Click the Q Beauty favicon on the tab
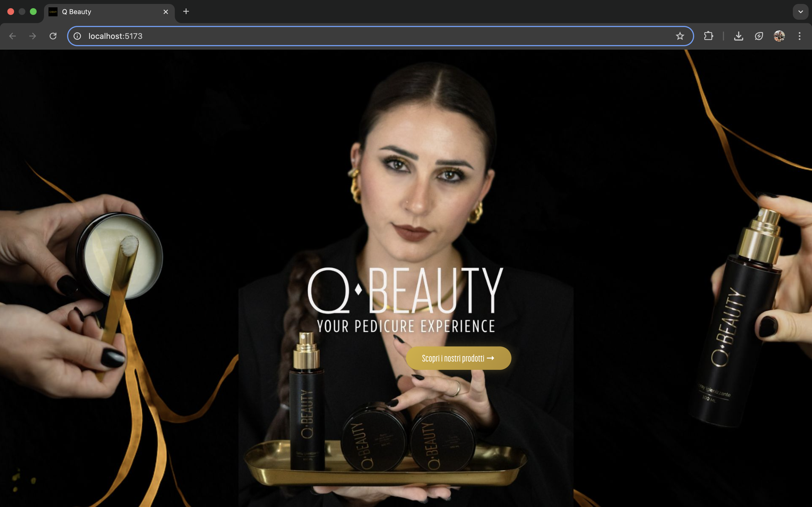 tap(53, 12)
